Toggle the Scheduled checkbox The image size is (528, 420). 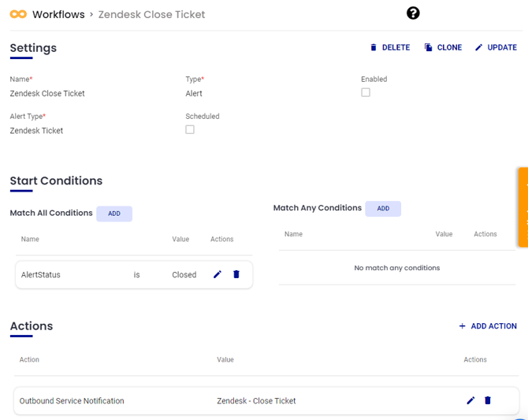190,130
